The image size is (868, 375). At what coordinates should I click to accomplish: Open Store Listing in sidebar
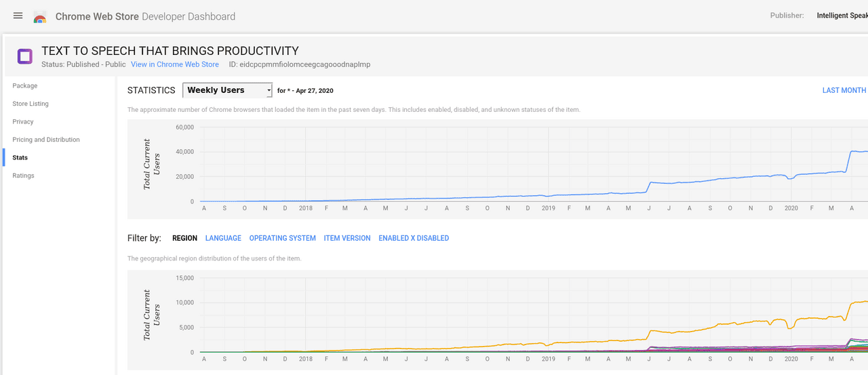pos(31,104)
